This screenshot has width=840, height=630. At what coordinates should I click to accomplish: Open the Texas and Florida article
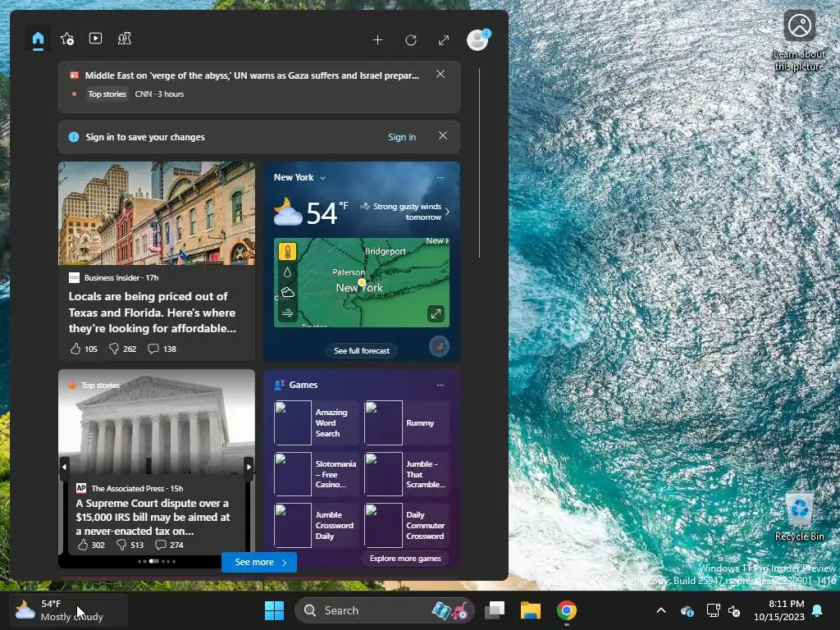point(152,313)
